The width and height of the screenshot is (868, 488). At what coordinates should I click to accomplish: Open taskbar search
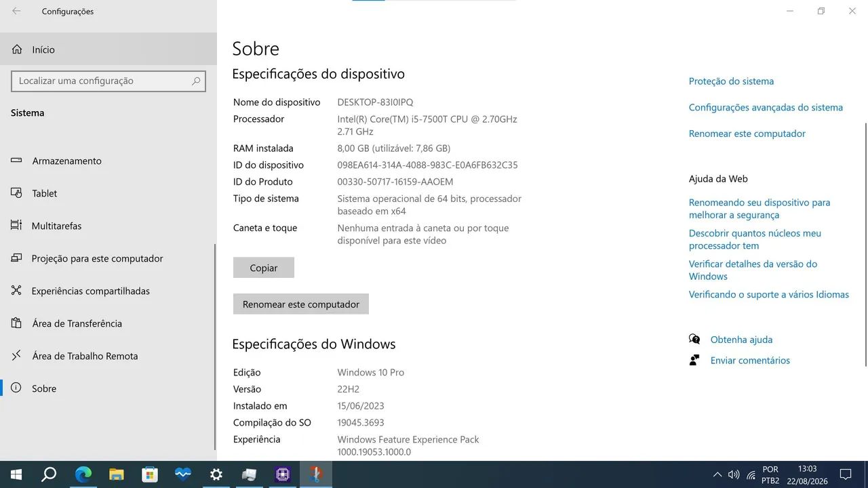tap(49, 474)
